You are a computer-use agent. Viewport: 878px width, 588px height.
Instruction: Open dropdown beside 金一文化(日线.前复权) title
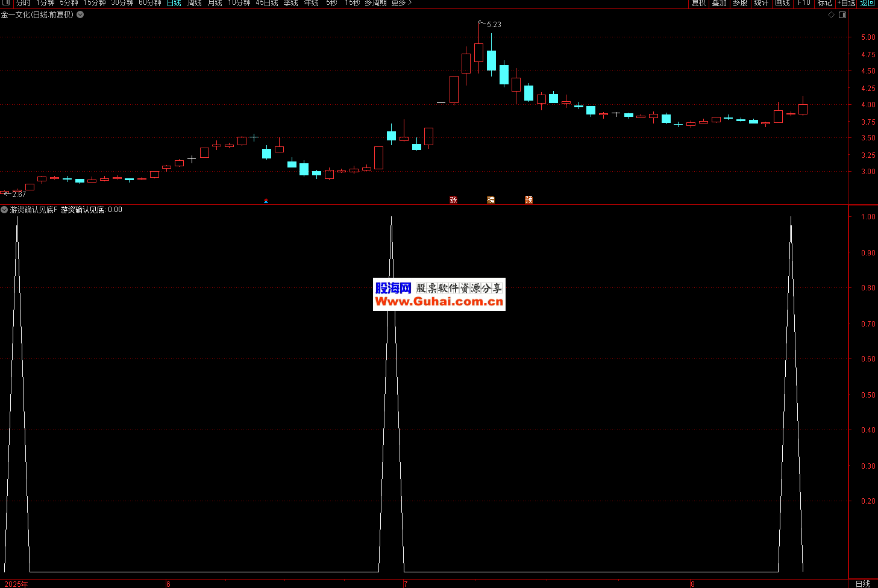coord(80,14)
